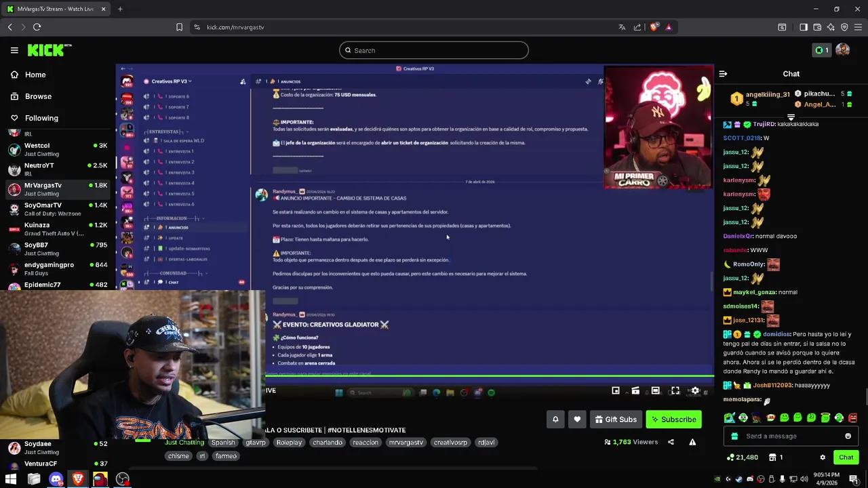Select the creativosrp tag
The height and width of the screenshot is (488, 868).
coord(450,443)
